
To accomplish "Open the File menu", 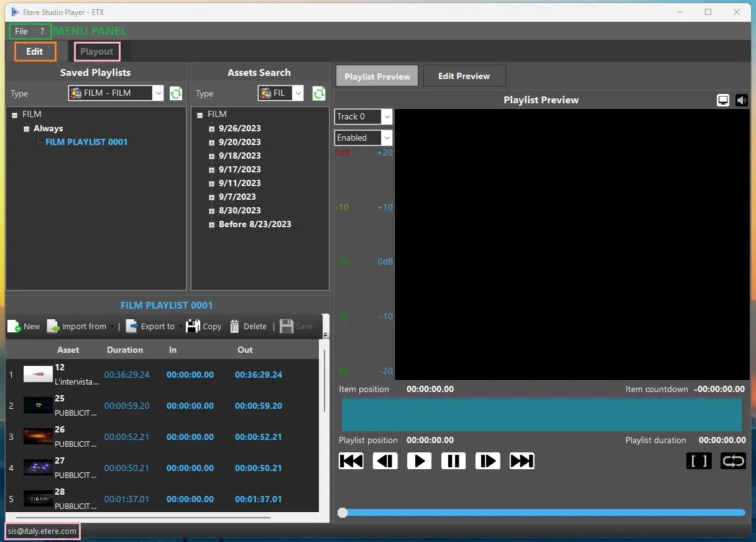I will pos(21,31).
